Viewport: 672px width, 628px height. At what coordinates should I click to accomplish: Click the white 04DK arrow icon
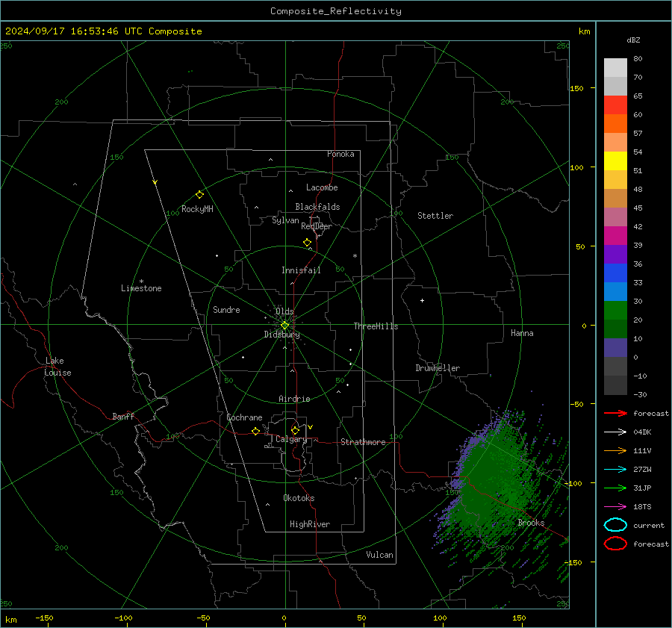click(615, 432)
